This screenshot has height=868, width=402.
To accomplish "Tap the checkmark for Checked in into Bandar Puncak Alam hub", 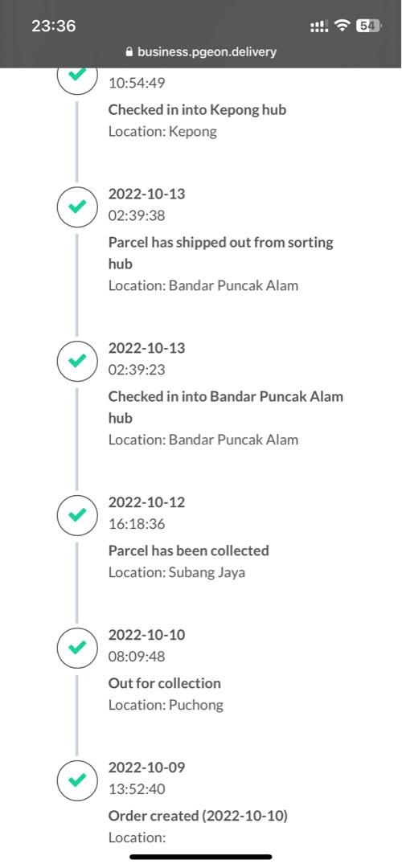I will (x=78, y=360).
